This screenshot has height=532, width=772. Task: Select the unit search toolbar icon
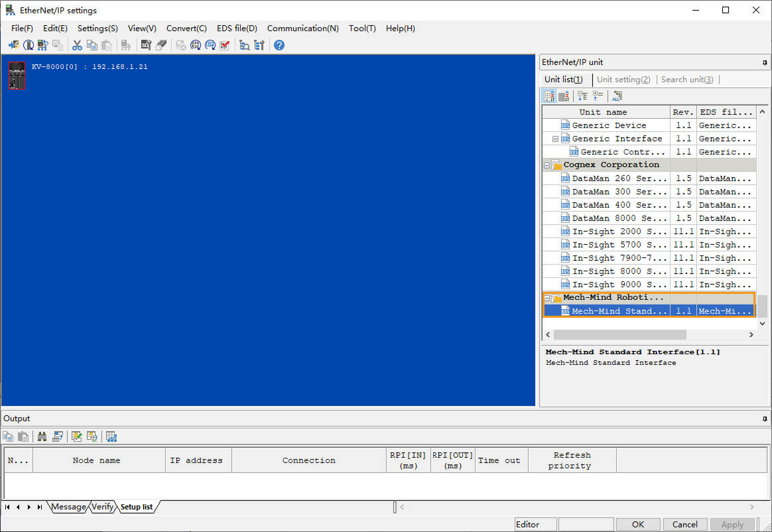pyautogui.click(x=245, y=44)
